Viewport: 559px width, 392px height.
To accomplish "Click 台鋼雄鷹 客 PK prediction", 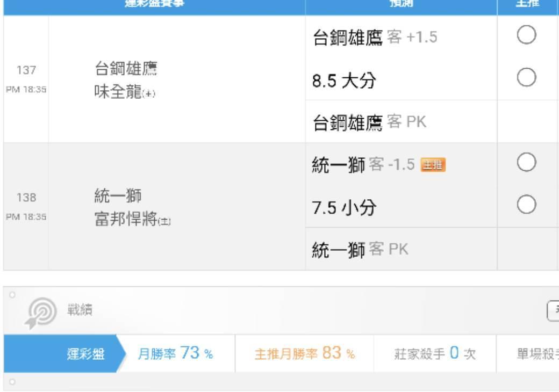I will (x=369, y=122).
